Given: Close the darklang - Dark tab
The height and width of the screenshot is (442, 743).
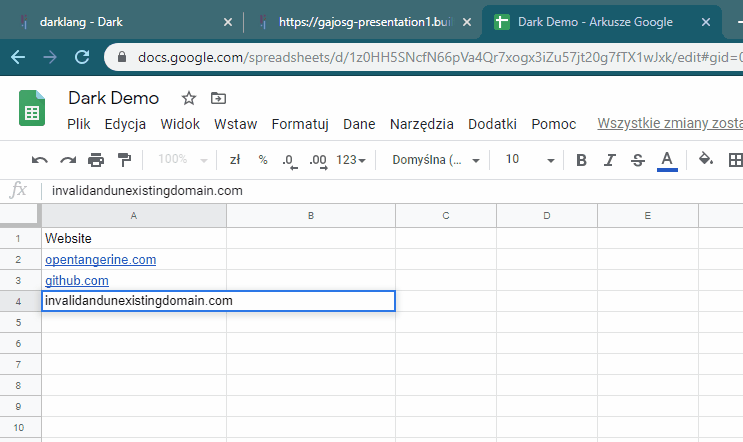Looking at the screenshot, I should click(228, 22).
